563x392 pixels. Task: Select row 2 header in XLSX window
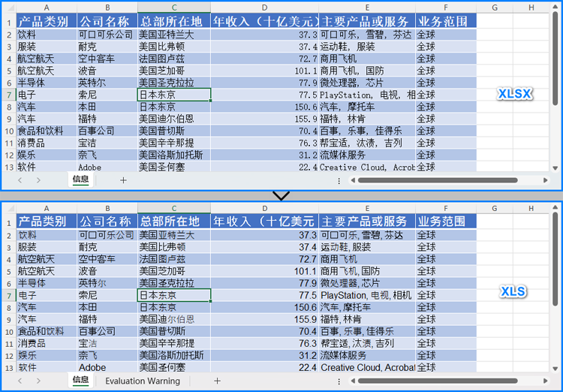pos(9,35)
